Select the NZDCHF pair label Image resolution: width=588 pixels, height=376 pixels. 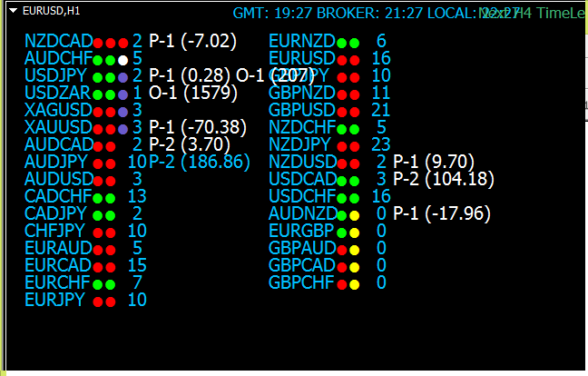click(303, 127)
